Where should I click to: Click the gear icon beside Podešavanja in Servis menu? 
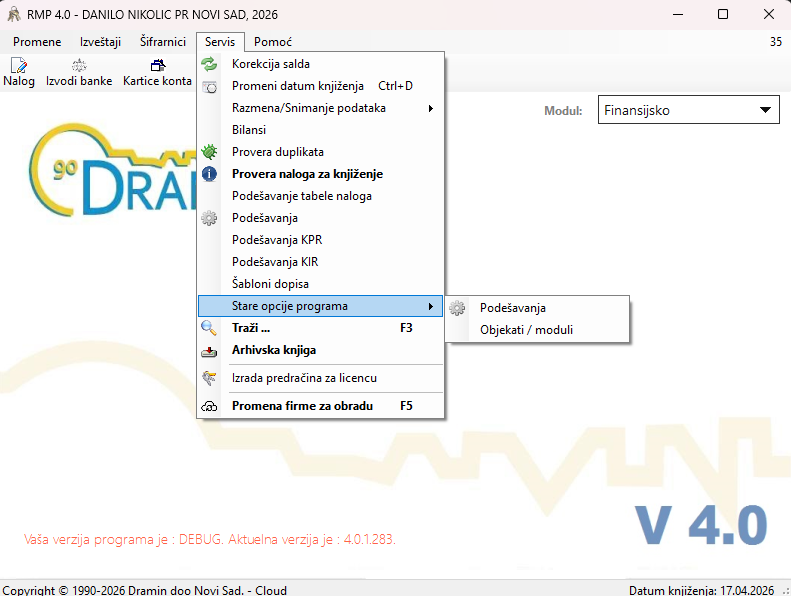coord(209,218)
